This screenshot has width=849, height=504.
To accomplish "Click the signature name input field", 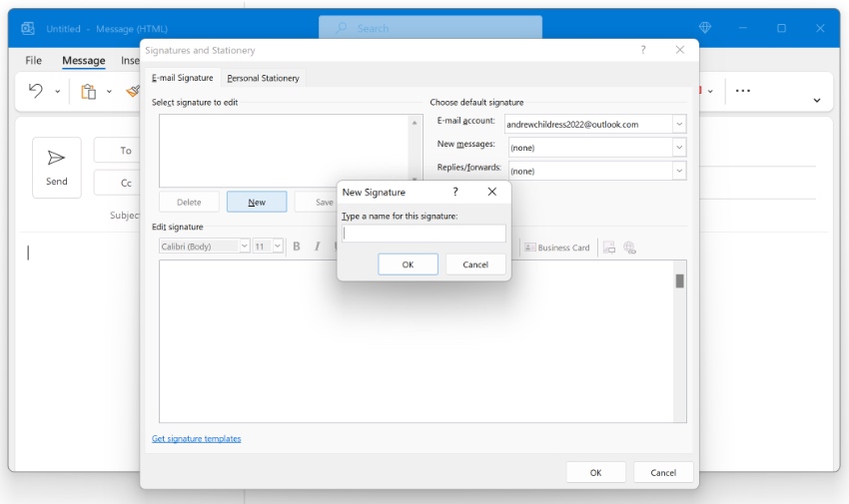I will (424, 234).
